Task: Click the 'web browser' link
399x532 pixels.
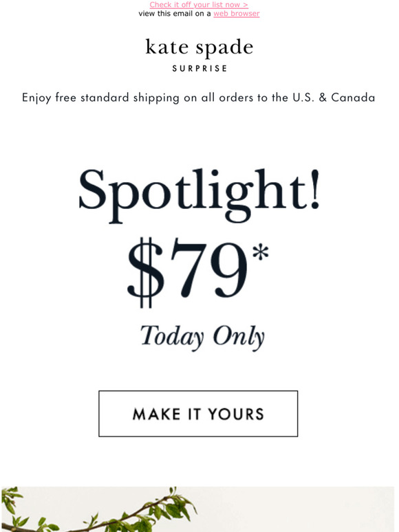Action: click(237, 14)
